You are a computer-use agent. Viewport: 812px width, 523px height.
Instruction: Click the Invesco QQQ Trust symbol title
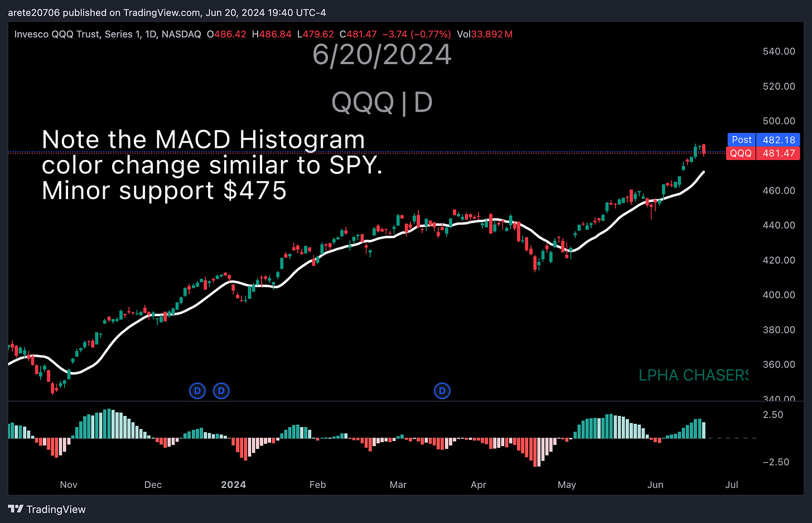coord(108,34)
